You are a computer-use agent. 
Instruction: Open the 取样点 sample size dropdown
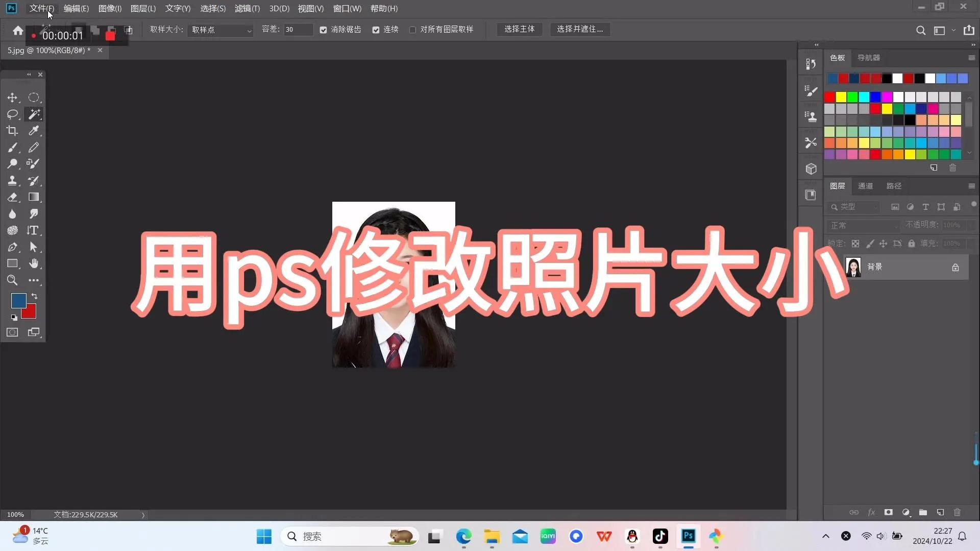pyautogui.click(x=219, y=30)
